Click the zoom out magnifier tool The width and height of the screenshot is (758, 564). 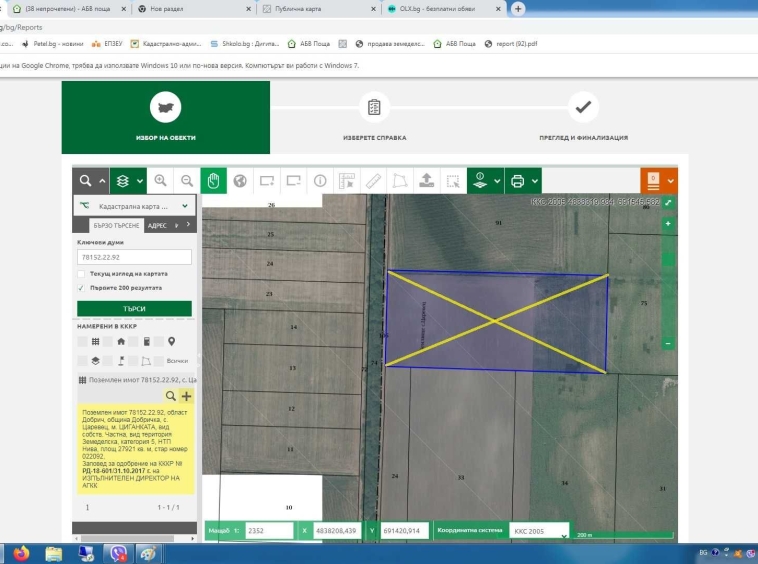(186, 181)
